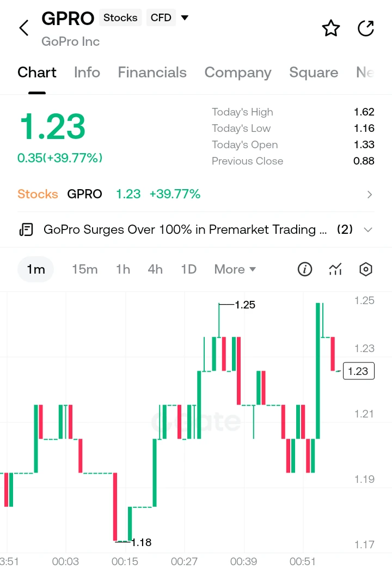Select the Stocks tag
This screenshot has height=569, width=392.
click(120, 17)
